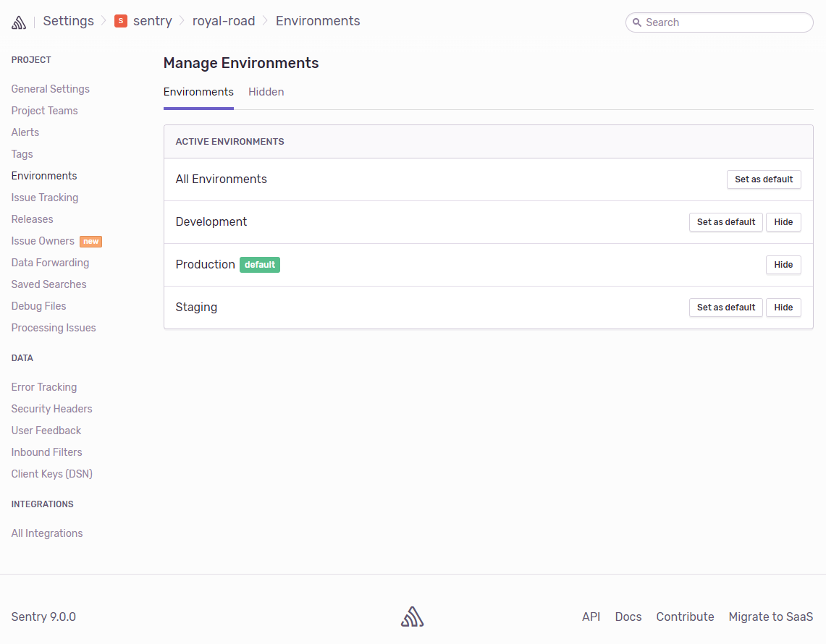Open Tags settings
Viewport: 826px width, 644px height.
(x=22, y=154)
